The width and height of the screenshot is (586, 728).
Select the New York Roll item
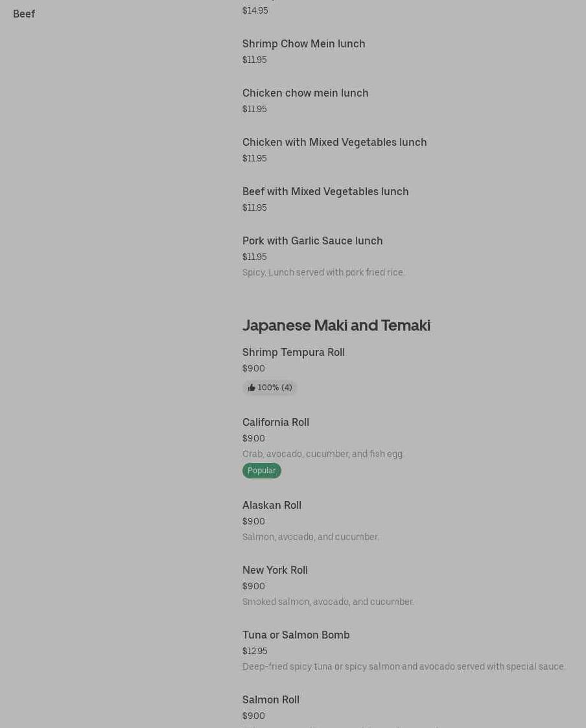275,570
